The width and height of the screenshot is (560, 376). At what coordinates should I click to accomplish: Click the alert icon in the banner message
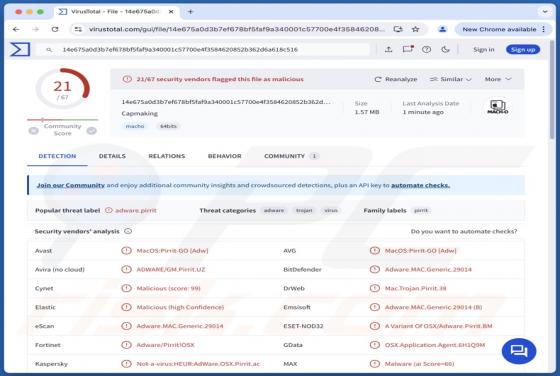pos(127,79)
